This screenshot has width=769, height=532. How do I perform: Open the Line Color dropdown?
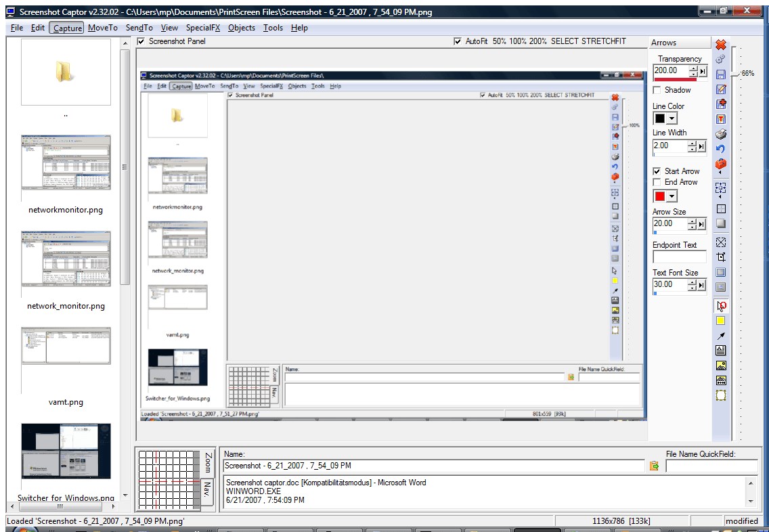coord(672,118)
